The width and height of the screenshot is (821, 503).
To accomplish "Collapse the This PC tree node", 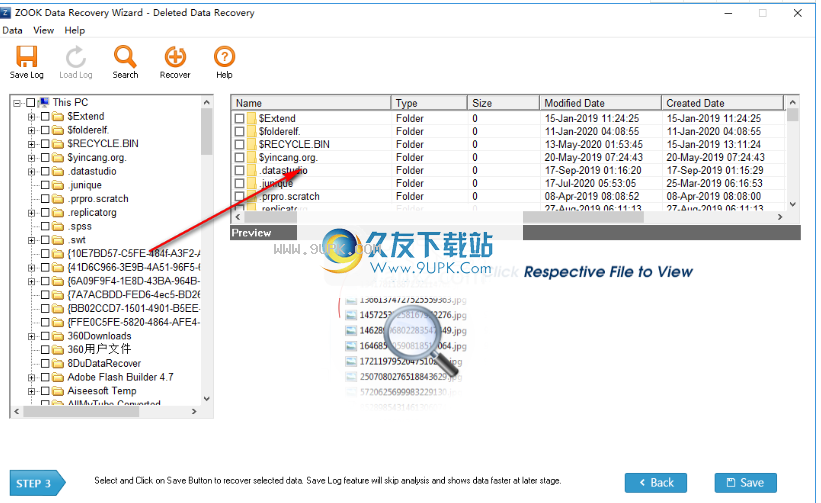I will tap(17, 103).
